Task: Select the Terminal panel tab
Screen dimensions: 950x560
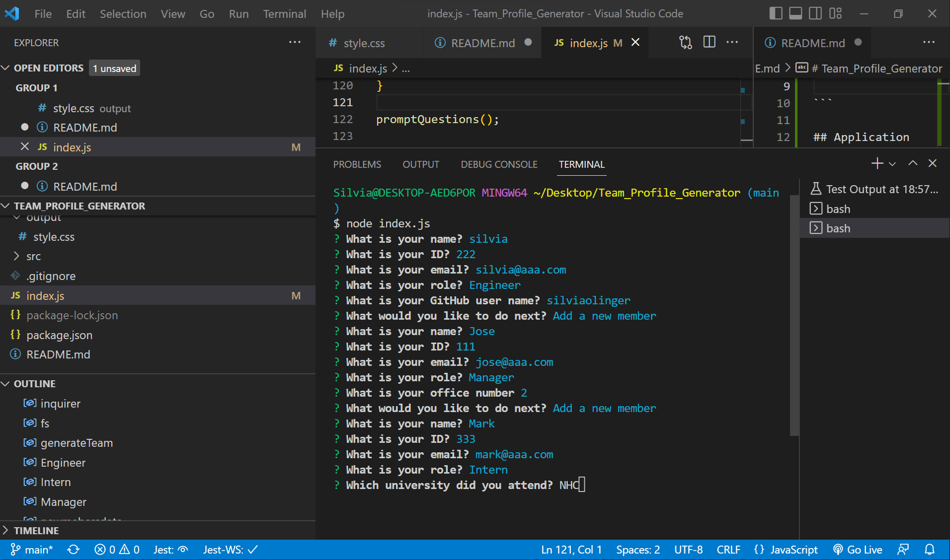Action: (x=581, y=164)
